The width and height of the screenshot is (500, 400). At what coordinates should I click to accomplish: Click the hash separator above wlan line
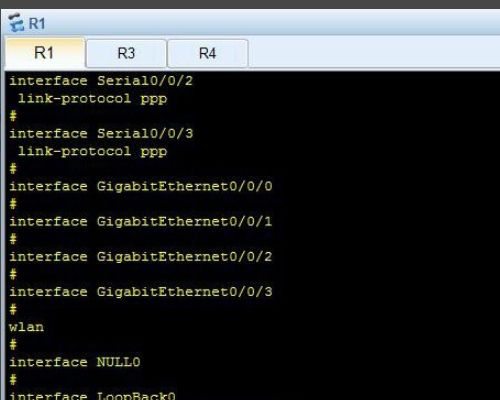click(13, 309)
